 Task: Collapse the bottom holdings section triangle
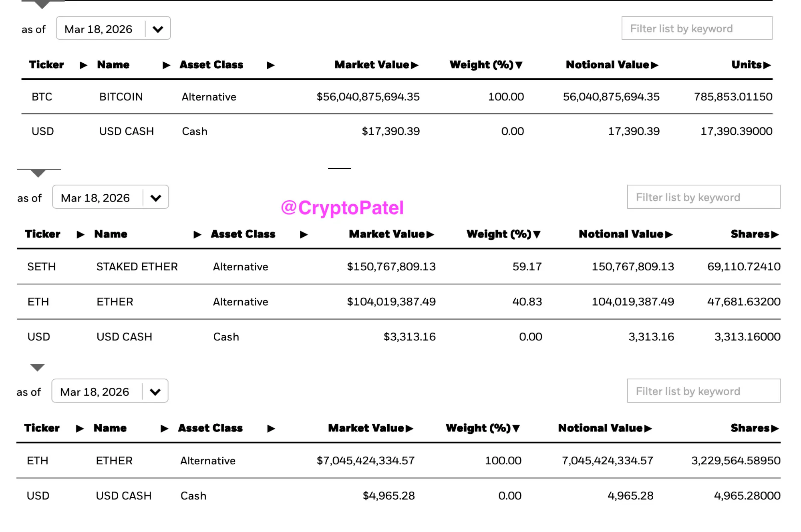tap(37, 367)
